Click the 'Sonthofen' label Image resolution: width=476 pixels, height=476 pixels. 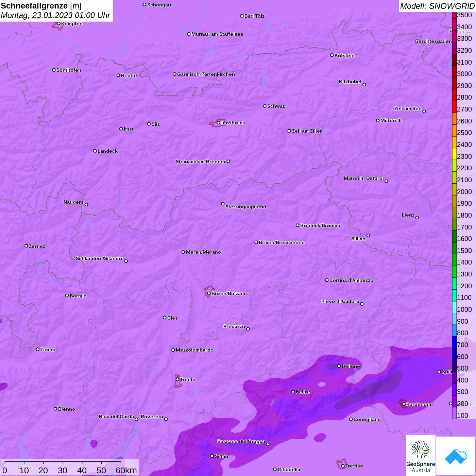pyautogui.click(x=69, y=70)
